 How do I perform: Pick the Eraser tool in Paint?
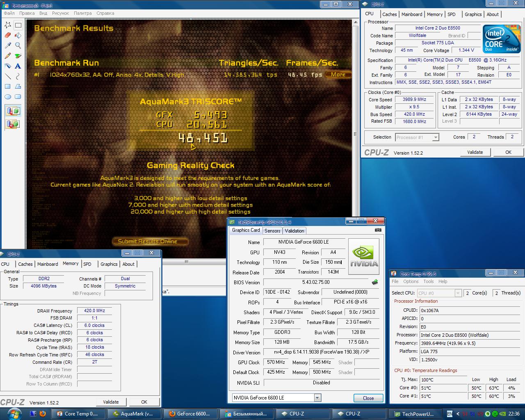[x=8, y=35]
